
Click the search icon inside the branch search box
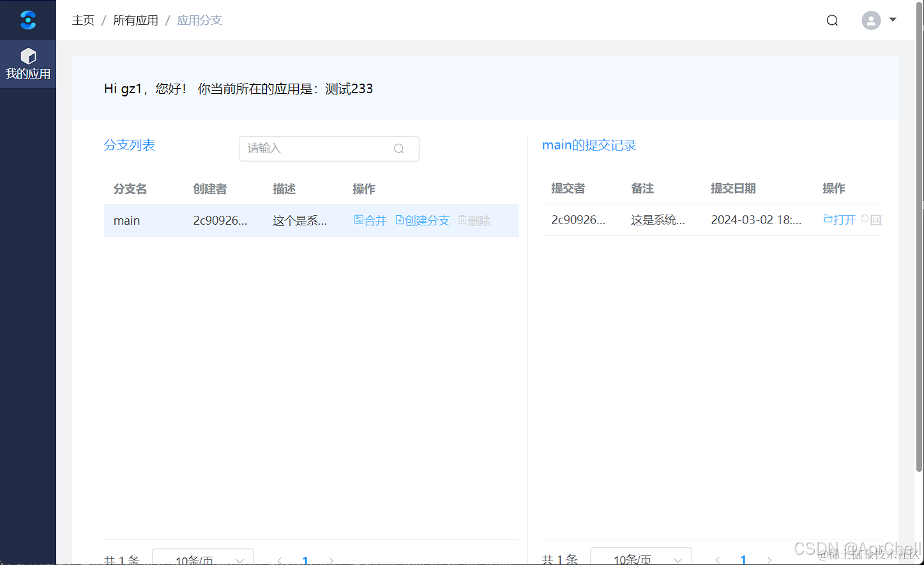(x=398, y=148)
